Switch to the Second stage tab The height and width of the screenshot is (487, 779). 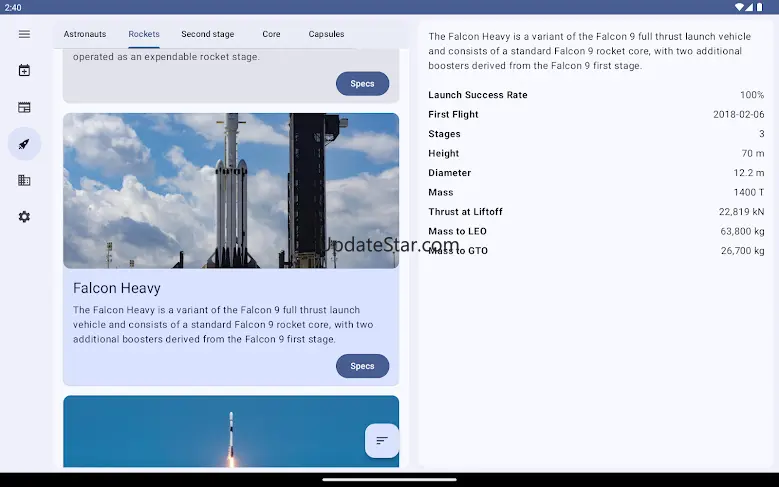[x=208, y=34]
